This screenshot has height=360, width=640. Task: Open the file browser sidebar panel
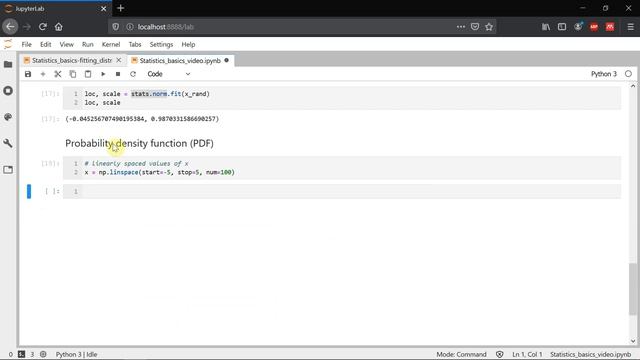pos(8,64)
